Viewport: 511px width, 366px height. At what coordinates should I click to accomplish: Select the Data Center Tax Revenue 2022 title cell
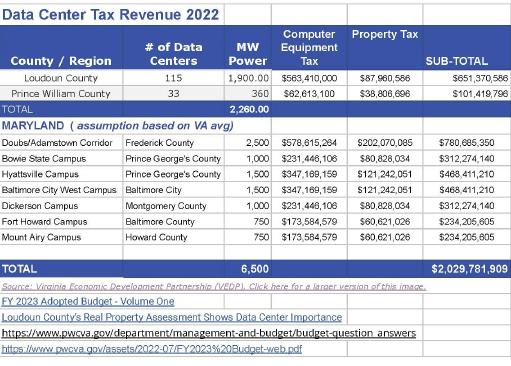pos(112,15)
